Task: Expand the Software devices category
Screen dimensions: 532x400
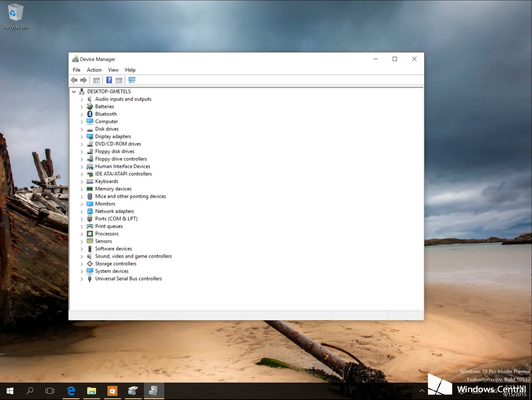Action: pyautogui.click(x=82, y=249)
